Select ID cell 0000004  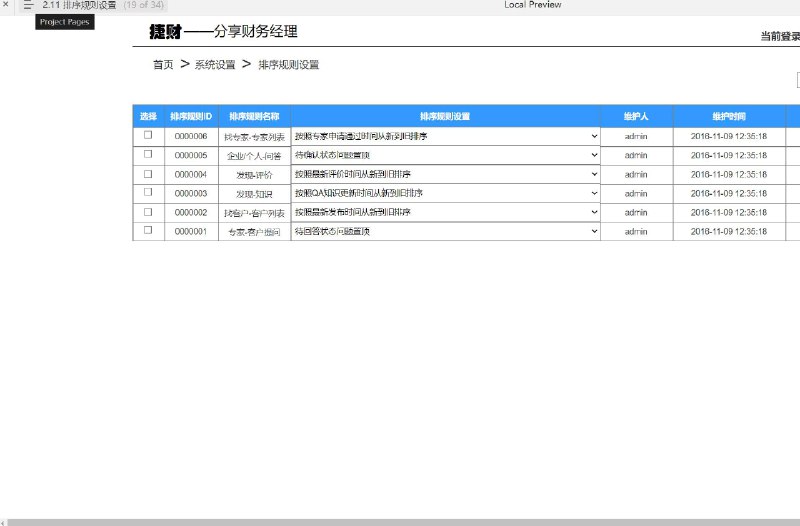pyautogui.click(x=191, y=174)
